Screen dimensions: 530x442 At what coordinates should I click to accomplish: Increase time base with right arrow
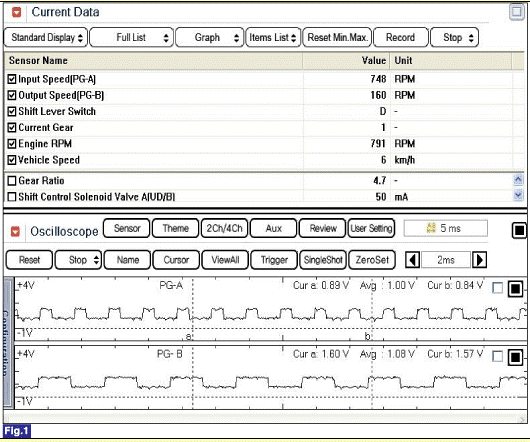(479, 260)
